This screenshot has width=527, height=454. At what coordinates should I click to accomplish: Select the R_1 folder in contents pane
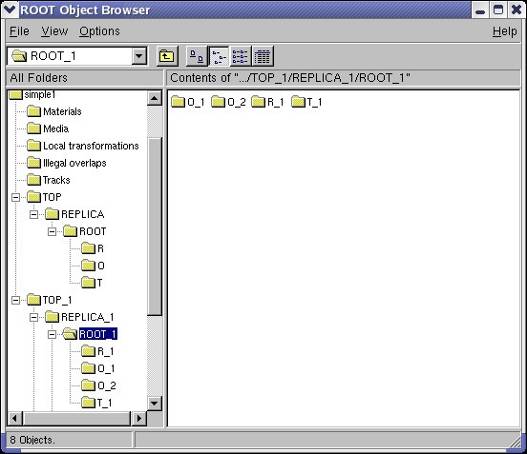pyautogui.click(x=268, y=102)
